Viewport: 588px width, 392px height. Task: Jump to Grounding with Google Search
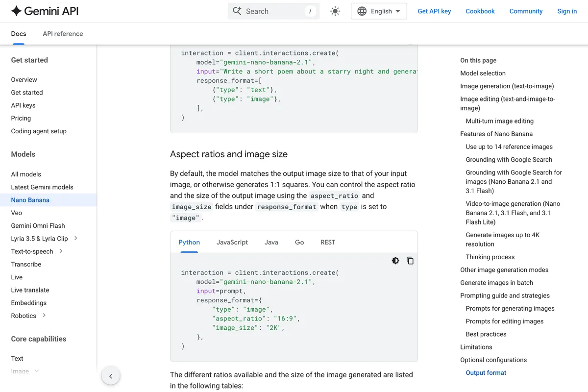[x=509, y=159]
